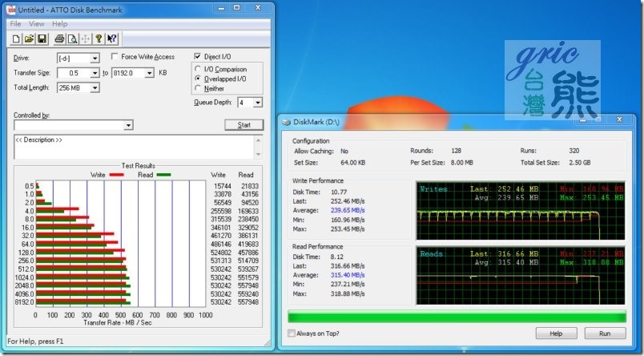Click the Save floppy disk icon

(42, 38)
